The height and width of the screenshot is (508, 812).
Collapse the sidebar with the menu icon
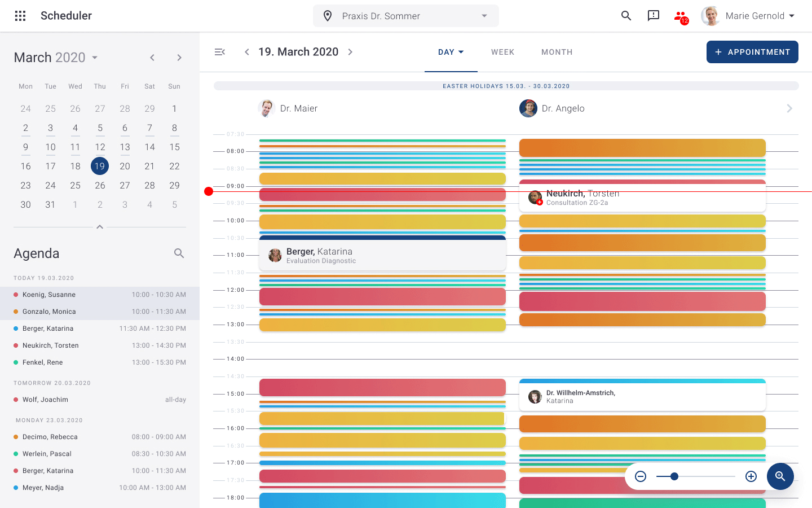(220, 52)
